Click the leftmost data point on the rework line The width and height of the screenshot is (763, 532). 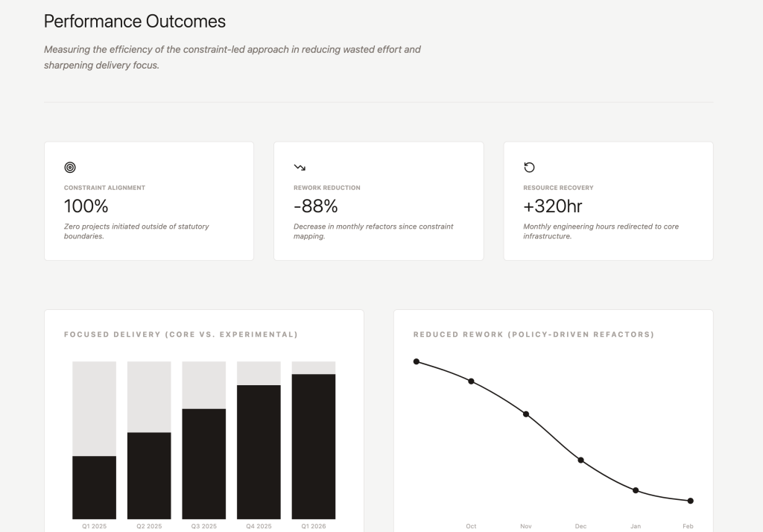(417, 361)
